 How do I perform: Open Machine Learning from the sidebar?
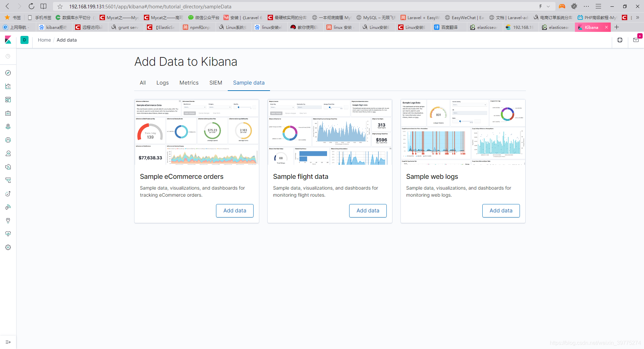pos(8,140)
